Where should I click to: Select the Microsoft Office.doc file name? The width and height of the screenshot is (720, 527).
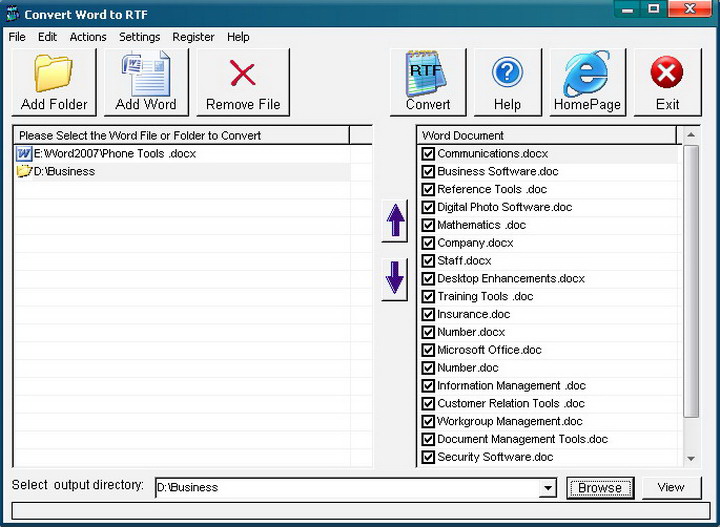[x=489, y=350]
